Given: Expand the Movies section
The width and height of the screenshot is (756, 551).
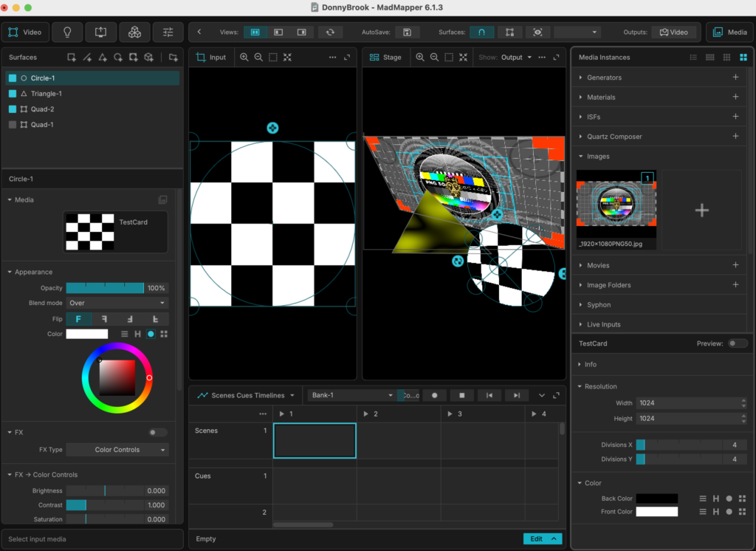Looking at the screenshot, I should point(580,265).
